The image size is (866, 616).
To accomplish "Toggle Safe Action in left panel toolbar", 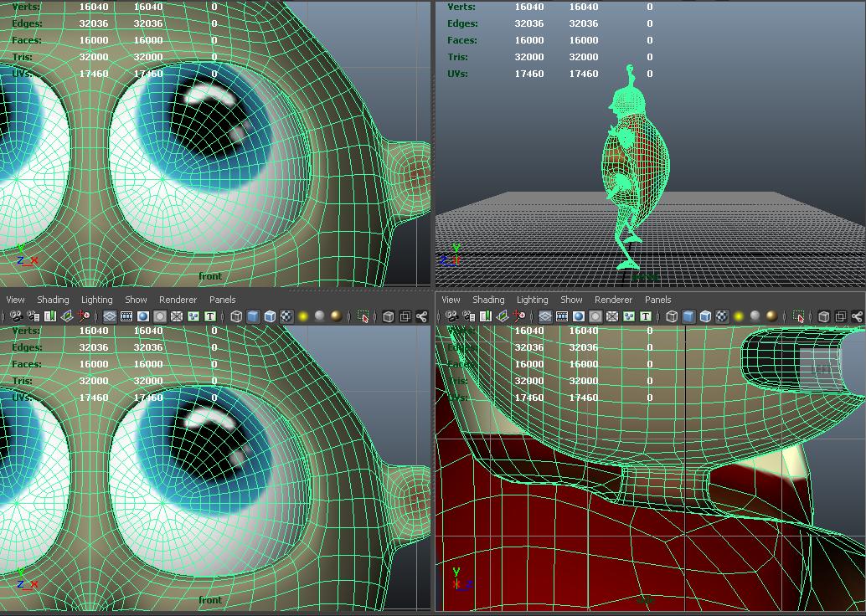I will (193, 316).
